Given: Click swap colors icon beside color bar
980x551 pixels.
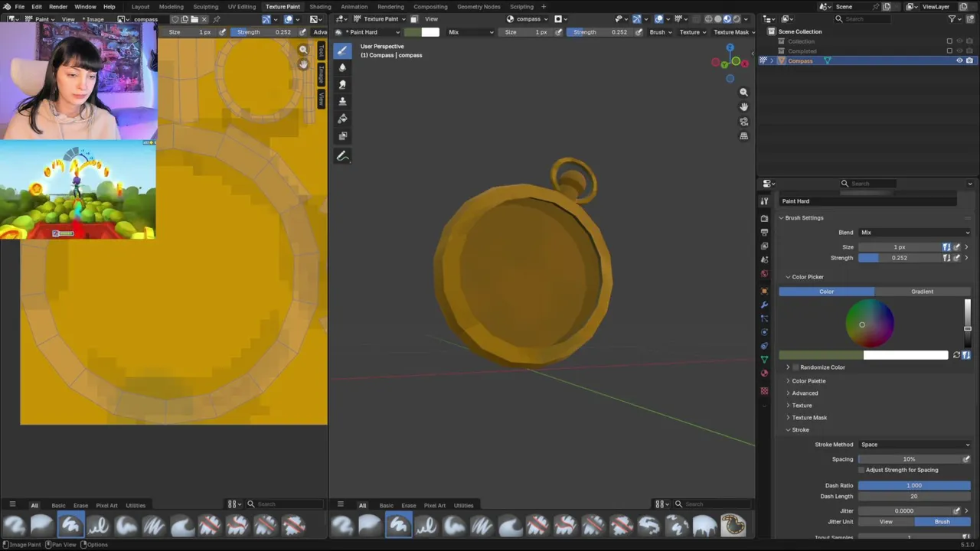Looking at the screenshot, I should pyautogui.click(x=956, y=355).
